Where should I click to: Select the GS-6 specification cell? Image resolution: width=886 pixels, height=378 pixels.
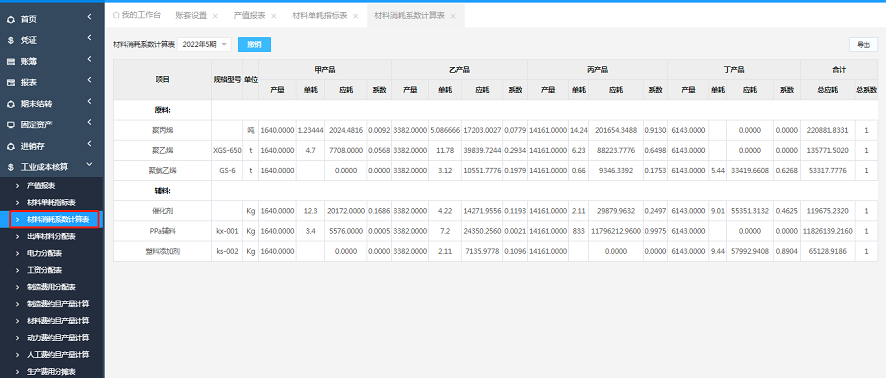click(x=227, y=171)
